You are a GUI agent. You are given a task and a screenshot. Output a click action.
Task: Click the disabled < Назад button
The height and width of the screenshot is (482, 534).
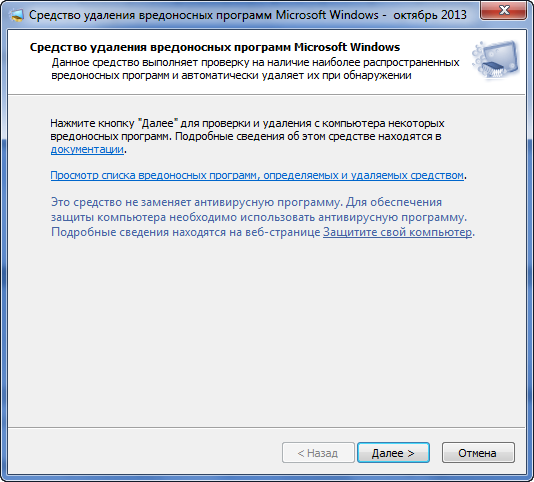318,453
